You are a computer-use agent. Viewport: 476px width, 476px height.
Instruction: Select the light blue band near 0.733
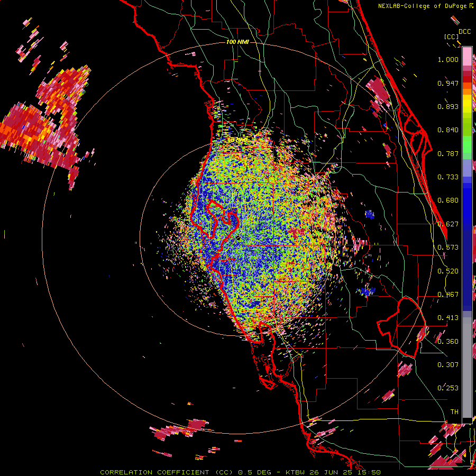click(x=467, y=168)
